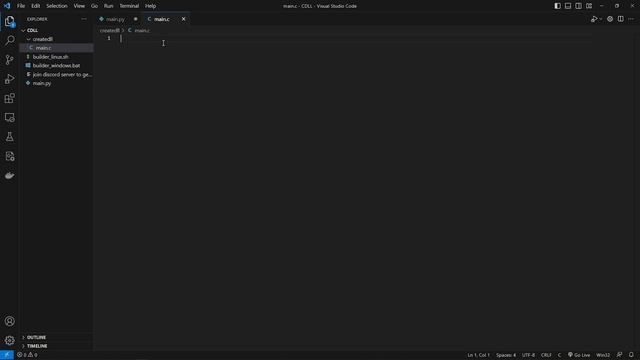Open the Help menu
Viewport: 640px width, 360px height.
coord(150,6)
